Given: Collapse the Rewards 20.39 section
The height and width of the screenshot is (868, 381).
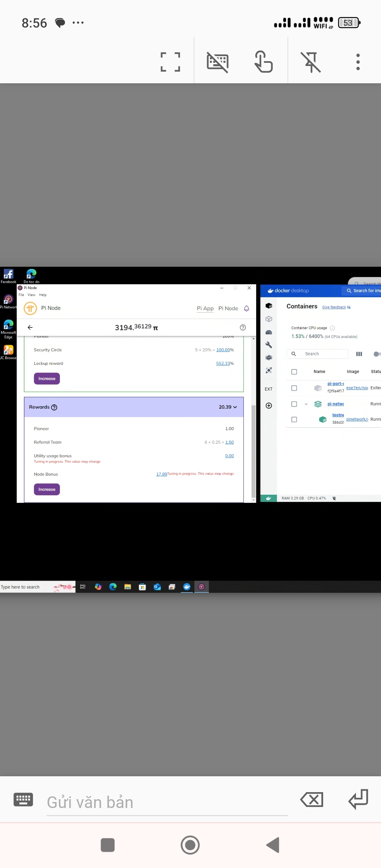Looking at the screenshot, I should pos(235,407).
